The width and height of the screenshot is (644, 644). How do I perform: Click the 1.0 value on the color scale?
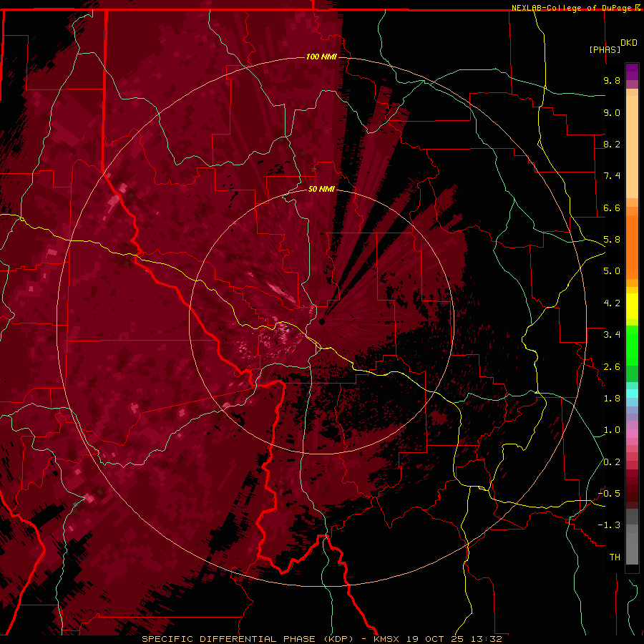point(612,430)
